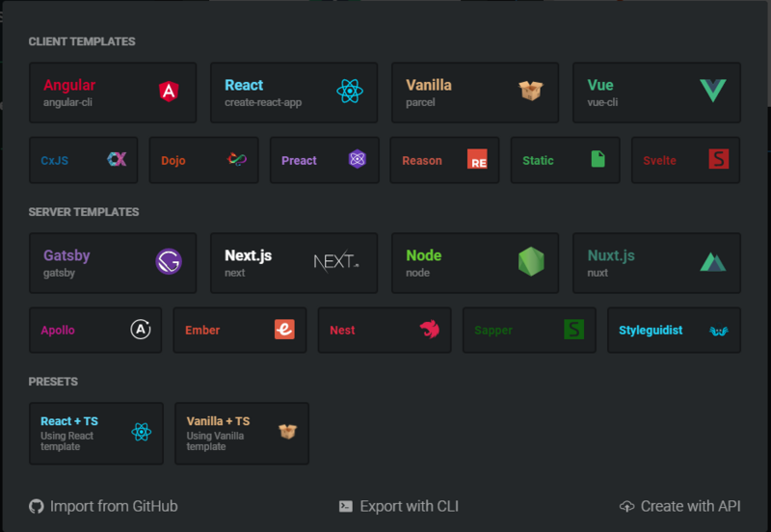Choose the Apollo template label
Image resolution: width=771 pixels, height=532 pixels.
coord(58,331)
